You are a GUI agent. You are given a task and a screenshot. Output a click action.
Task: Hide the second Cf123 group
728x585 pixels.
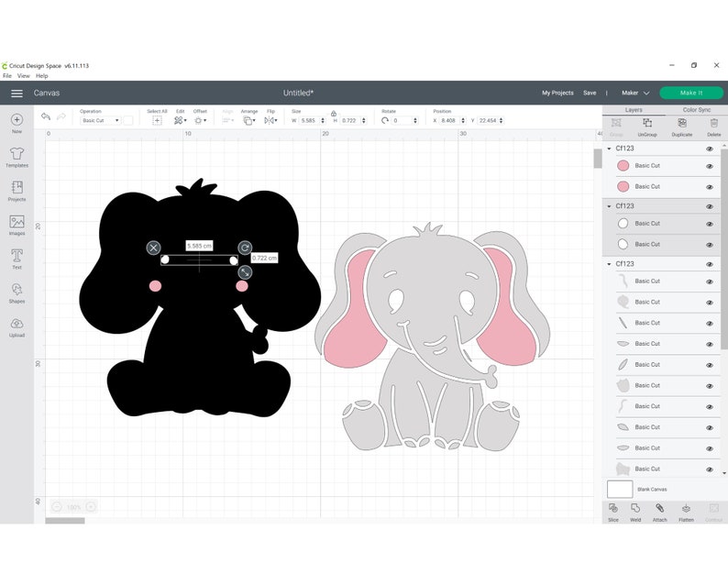pos(710,206)
